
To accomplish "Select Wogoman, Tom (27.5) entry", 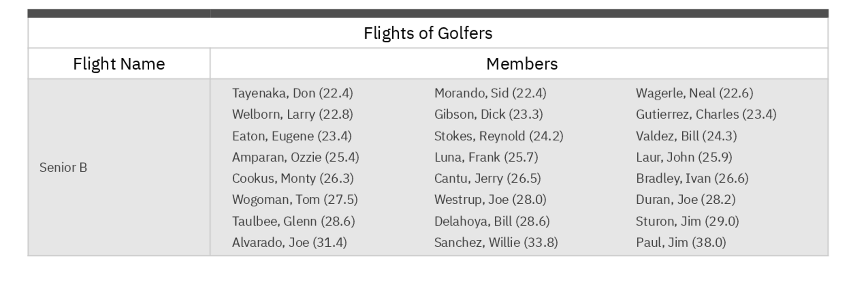I will click(x=295, y=199).
